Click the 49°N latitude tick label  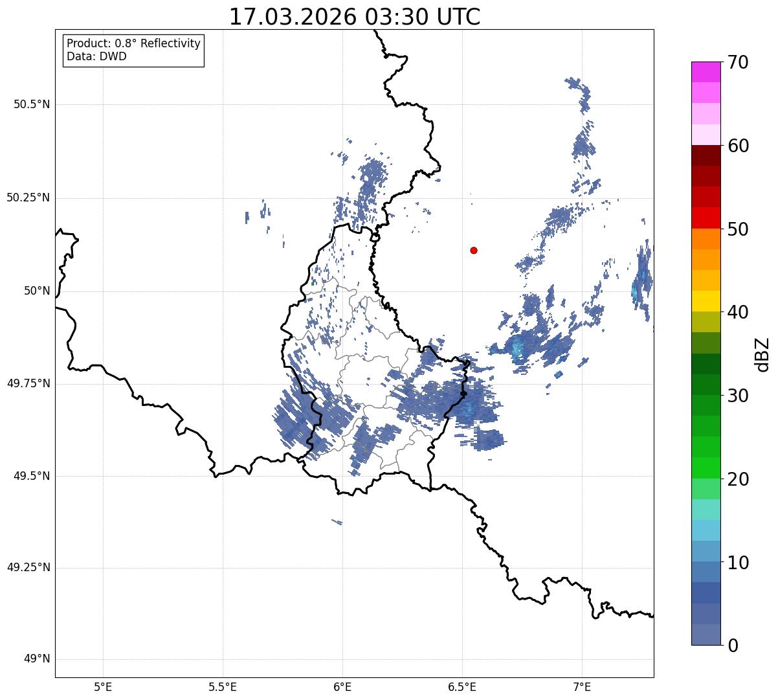37,659
